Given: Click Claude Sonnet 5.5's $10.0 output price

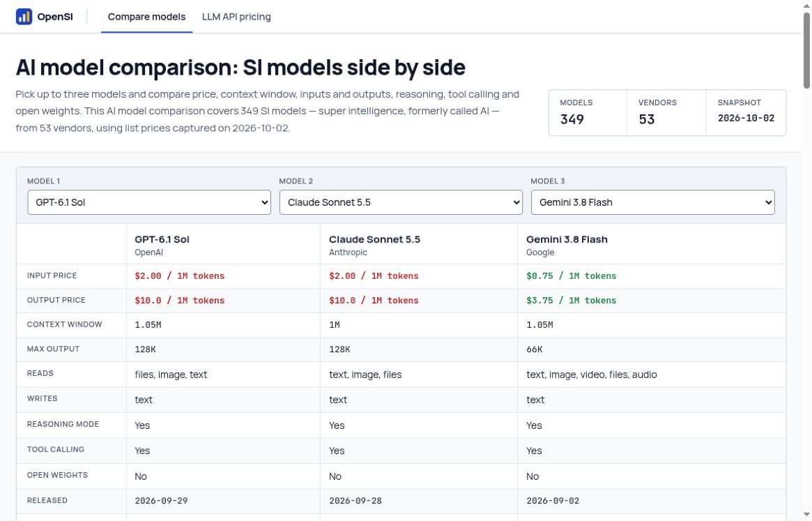Looking at the screenshot, I should tap(374, 300).
